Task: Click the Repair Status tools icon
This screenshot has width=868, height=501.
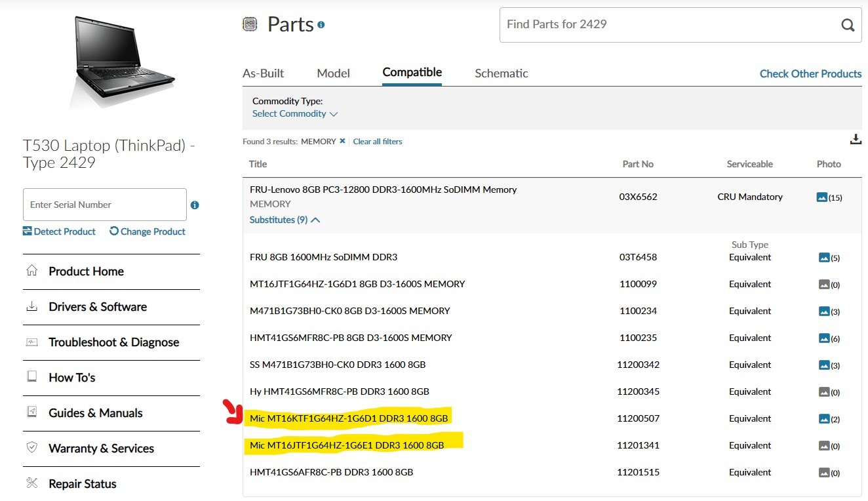Action: pos(31,483)
